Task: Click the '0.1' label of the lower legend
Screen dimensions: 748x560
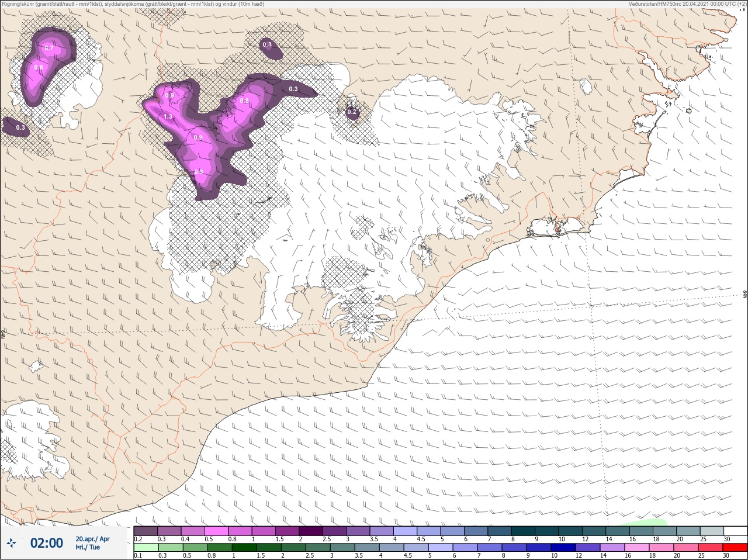Action: click(138, 555)
